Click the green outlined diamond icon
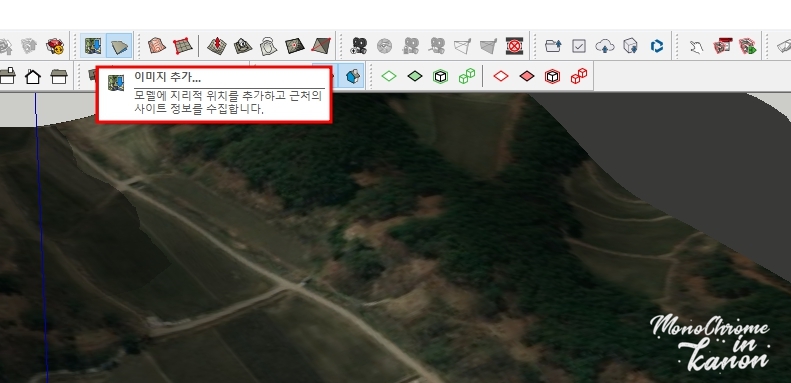791x383 pixels. click(389, 76)
